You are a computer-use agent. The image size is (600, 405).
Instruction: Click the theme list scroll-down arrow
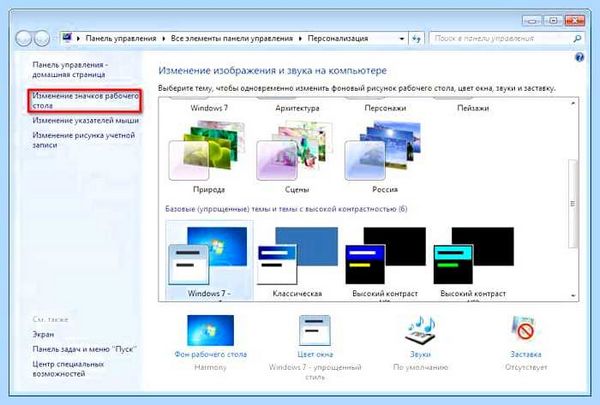click(x=573, y=296)
